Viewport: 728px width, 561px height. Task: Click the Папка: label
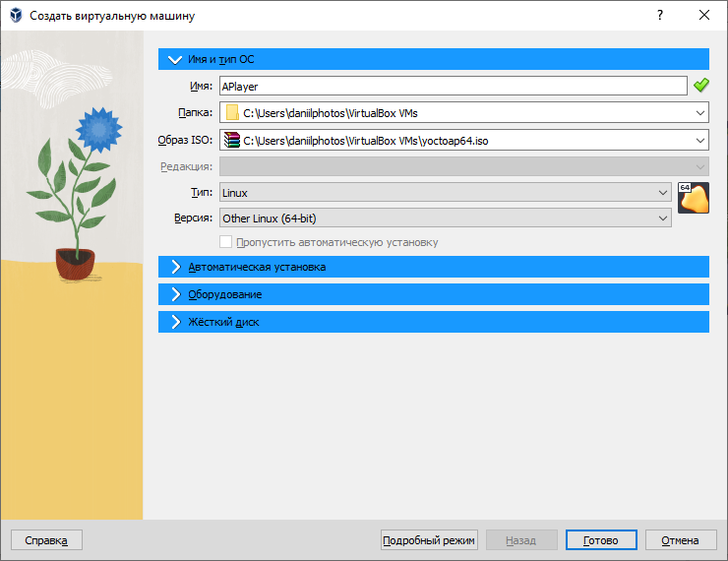pos(195,112)
